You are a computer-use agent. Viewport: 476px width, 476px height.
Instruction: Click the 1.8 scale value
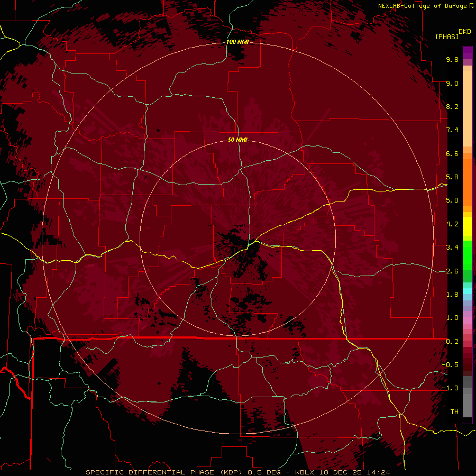(x=452, y=295)
